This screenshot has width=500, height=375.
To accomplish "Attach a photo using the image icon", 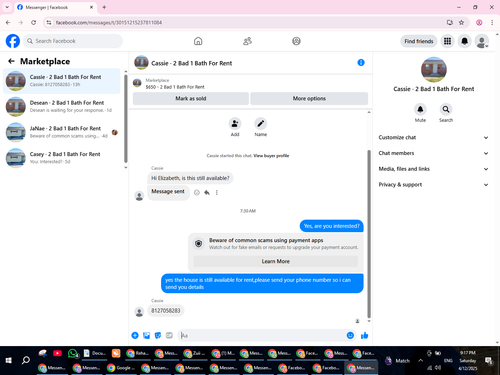I will pyautogui.click(x=146, y=335).
